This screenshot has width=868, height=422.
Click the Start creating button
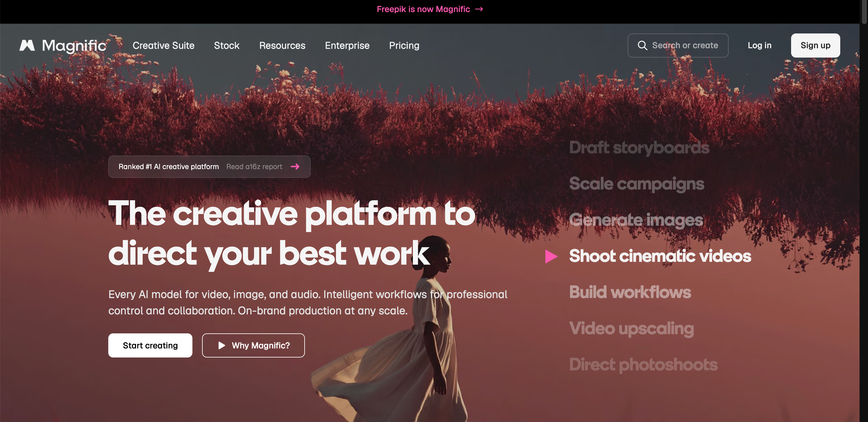coord(150,345)
